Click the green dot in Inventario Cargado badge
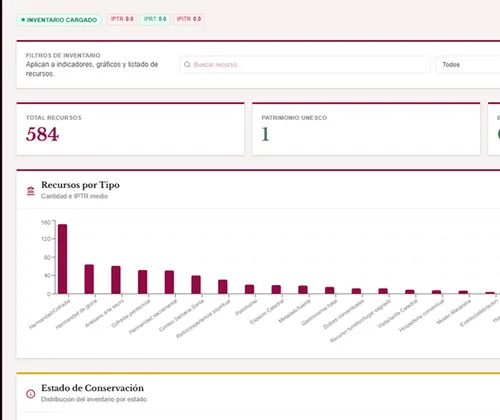The width and height of the screenshot is (500, 420). (x=23, y=20)
